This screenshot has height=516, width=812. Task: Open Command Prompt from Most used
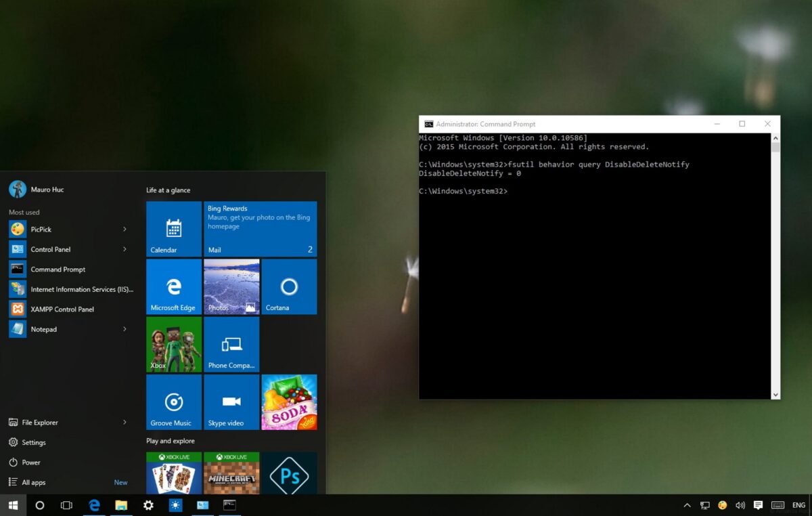[x=58, y=270]
